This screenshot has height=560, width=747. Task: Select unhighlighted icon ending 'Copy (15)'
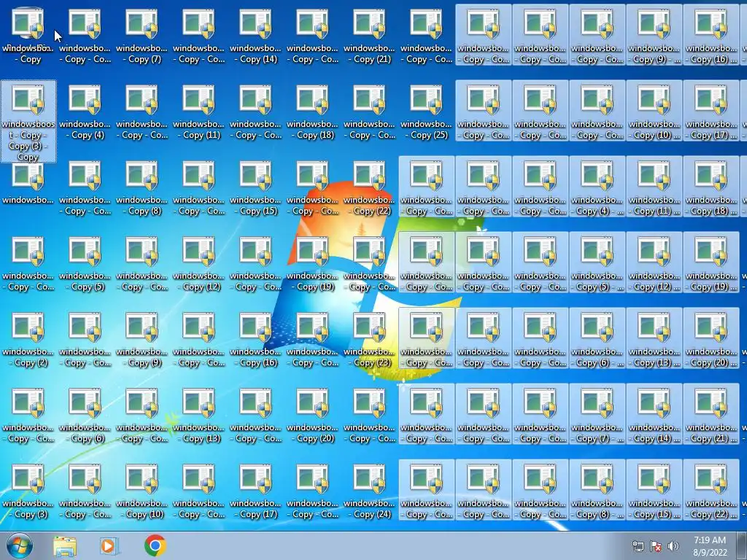pos(255,187)
